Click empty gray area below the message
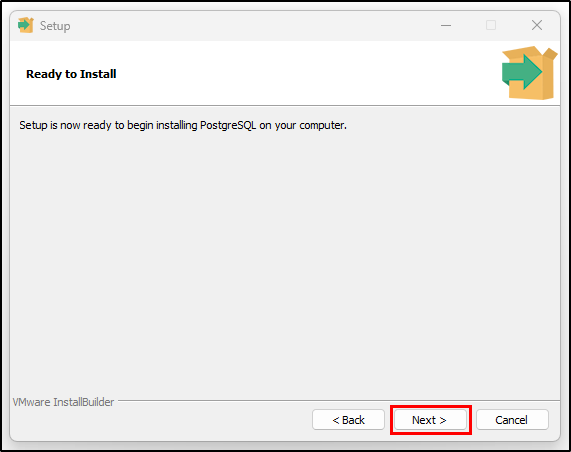 click(x=284, y=255)
